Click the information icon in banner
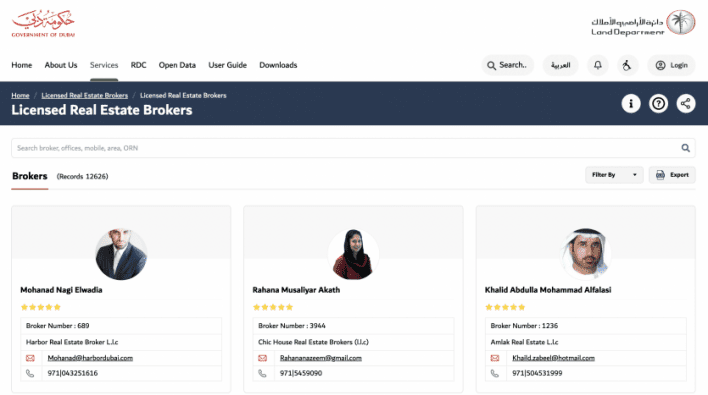Viewport: 708px width, 395px height. [x=631, y=103]
